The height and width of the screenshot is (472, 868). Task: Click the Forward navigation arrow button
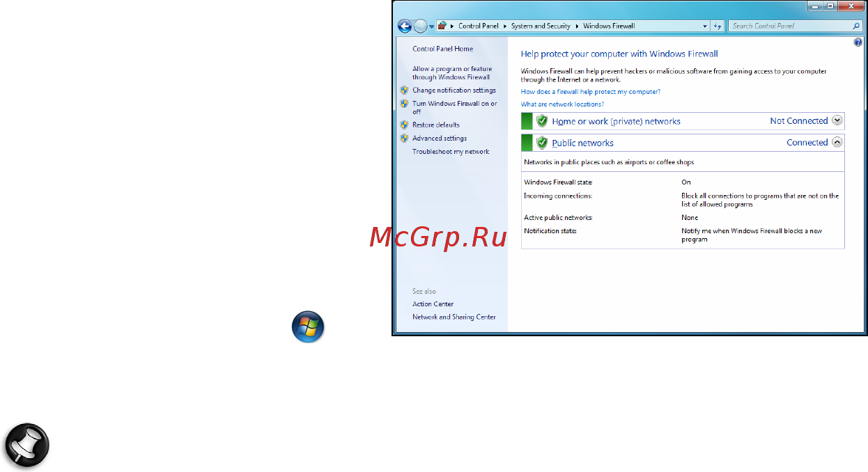tap(420, 26)
